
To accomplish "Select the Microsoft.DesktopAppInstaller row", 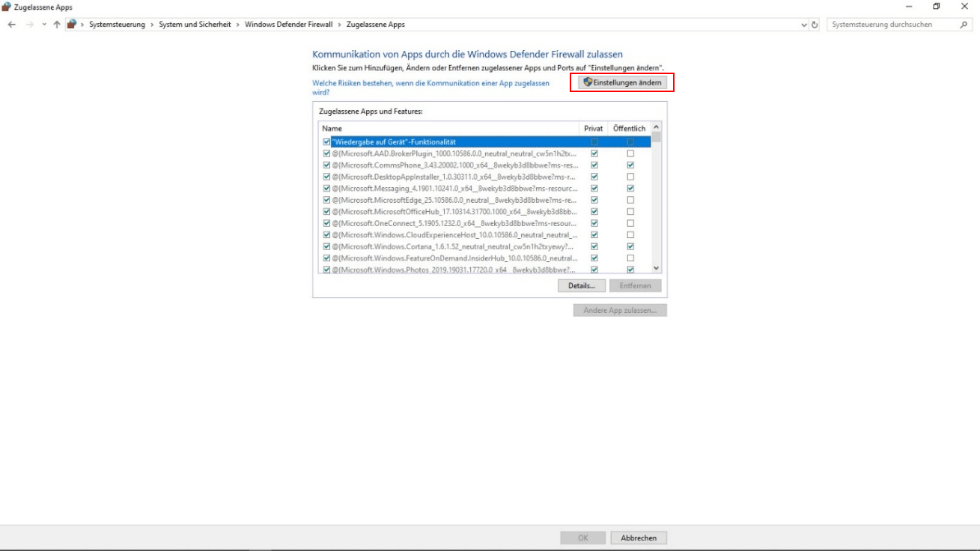I will (x=485, y=177).
